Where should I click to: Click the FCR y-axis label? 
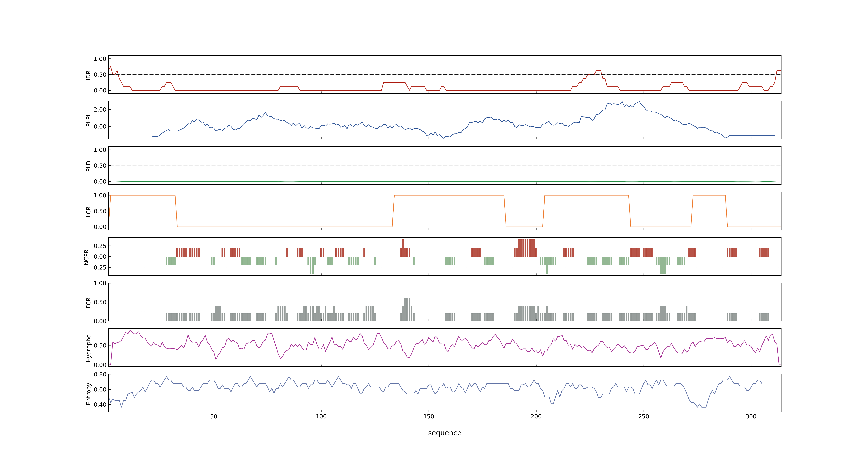point(88,302)
